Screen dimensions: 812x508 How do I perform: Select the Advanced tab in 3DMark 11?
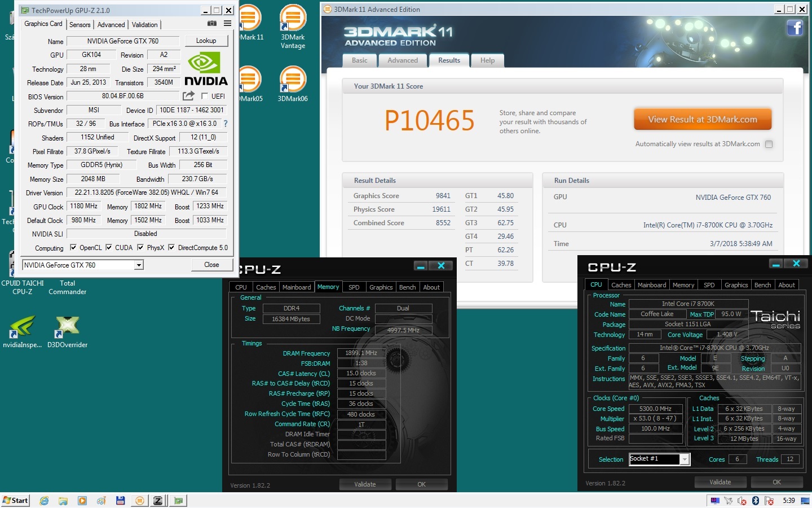[x=403, y=60]
